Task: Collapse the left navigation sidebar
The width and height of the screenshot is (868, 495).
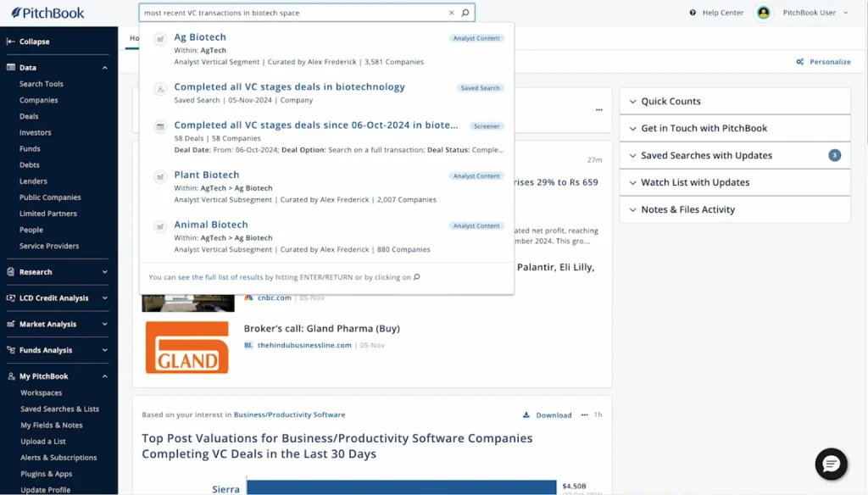Action: click(x=9, y=41)
